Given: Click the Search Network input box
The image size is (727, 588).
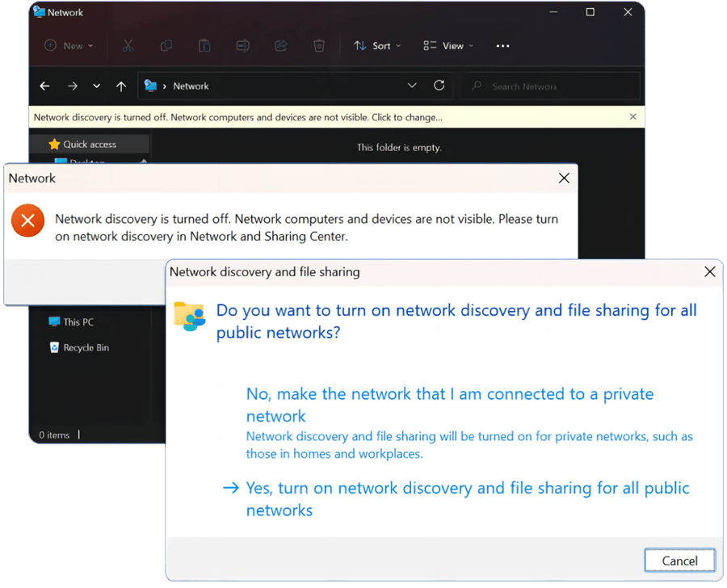Looking at the screenshot, I should [557, 86].
